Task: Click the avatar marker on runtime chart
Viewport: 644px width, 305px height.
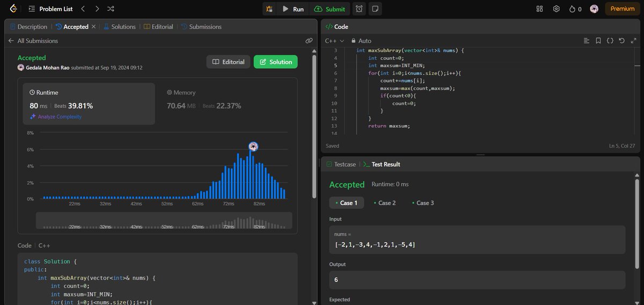Action: point(254,147)
